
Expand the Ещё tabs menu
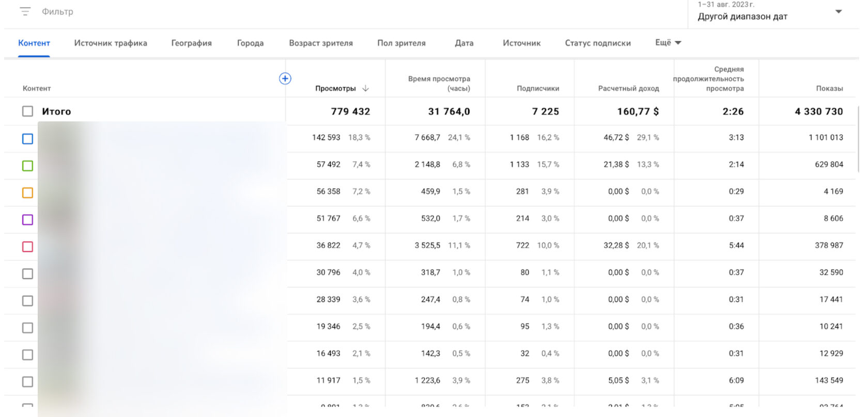(668, 43)
